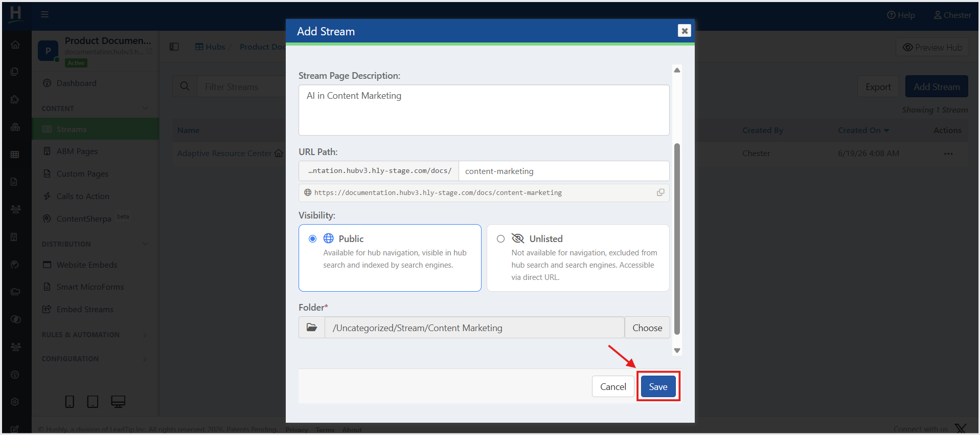
Task: Click the folders icon in left rail
Action: [15, 292]
